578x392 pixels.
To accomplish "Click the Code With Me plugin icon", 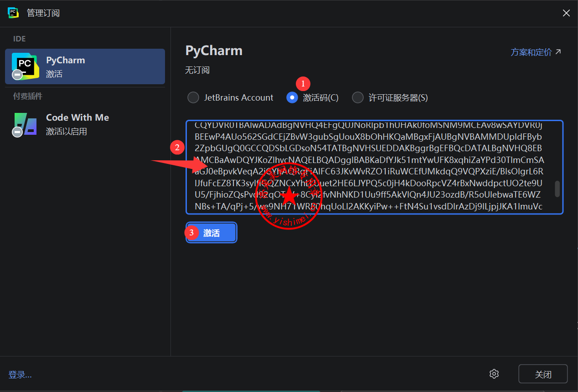I will tap(25, 123).
